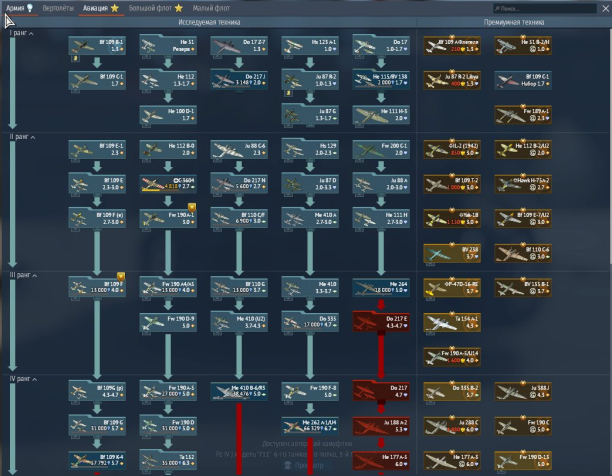Screen dimensions: 612x476
Task: Click the Ju 88 C-6 aircraft card
Action: tap(239, 149)
